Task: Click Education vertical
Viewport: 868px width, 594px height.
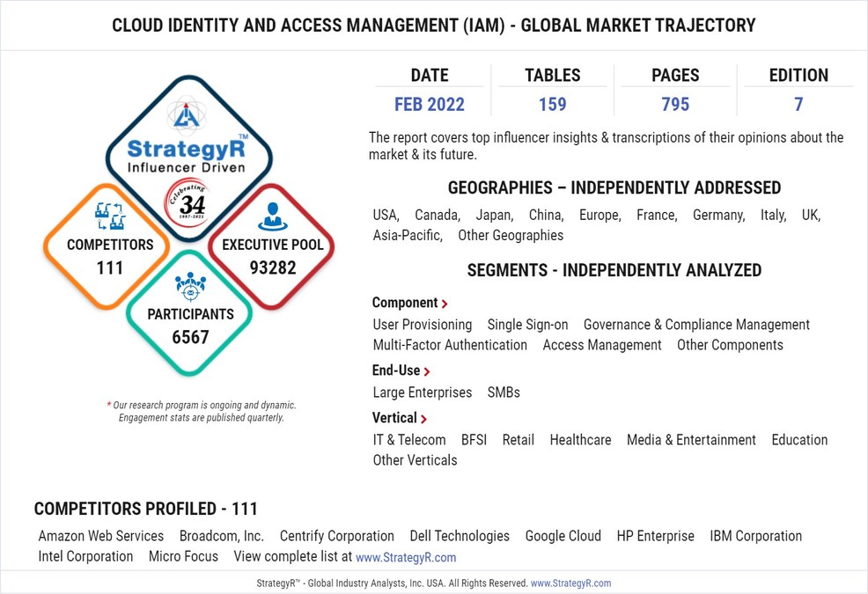Action: pos(800,440)
